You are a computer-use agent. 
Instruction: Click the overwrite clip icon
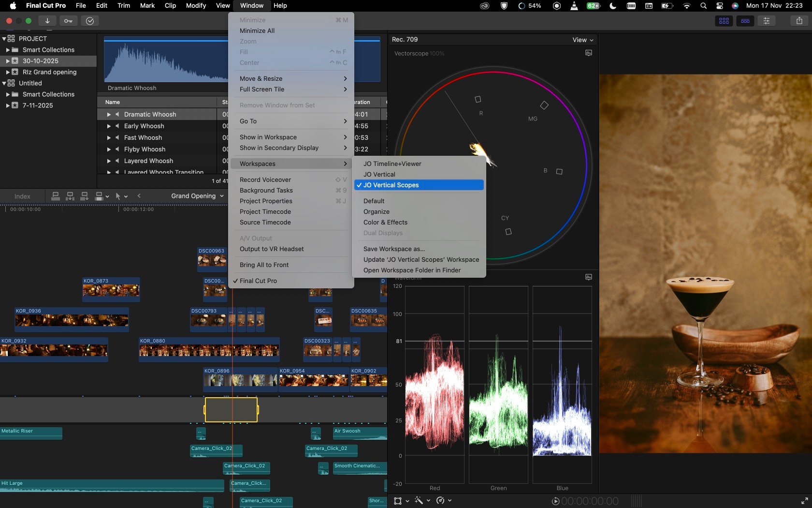coord(99,196)
